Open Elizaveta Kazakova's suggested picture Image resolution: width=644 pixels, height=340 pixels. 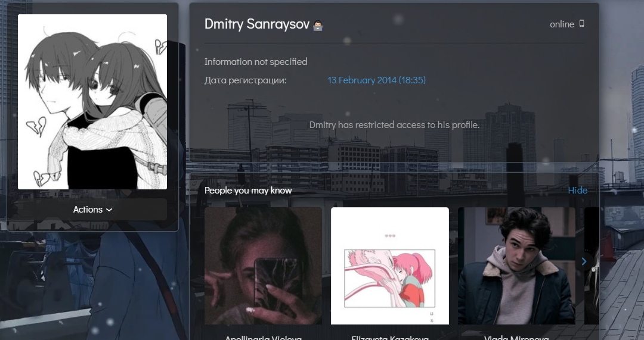[x=390, y=266]
